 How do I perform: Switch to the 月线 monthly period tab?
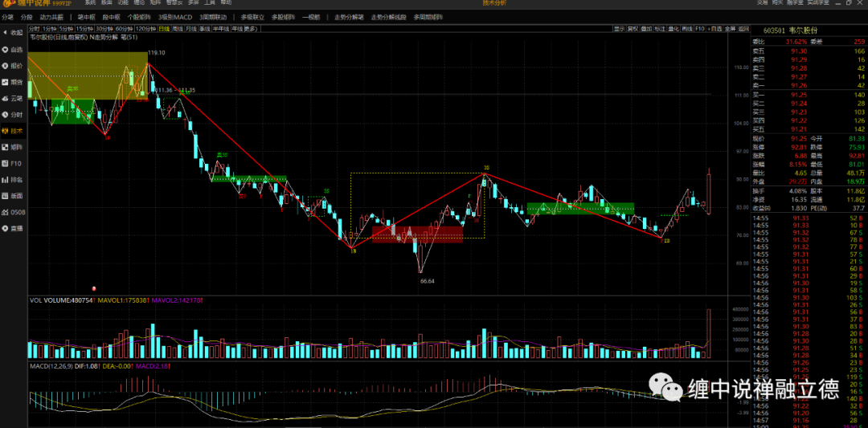pos(191,29)
